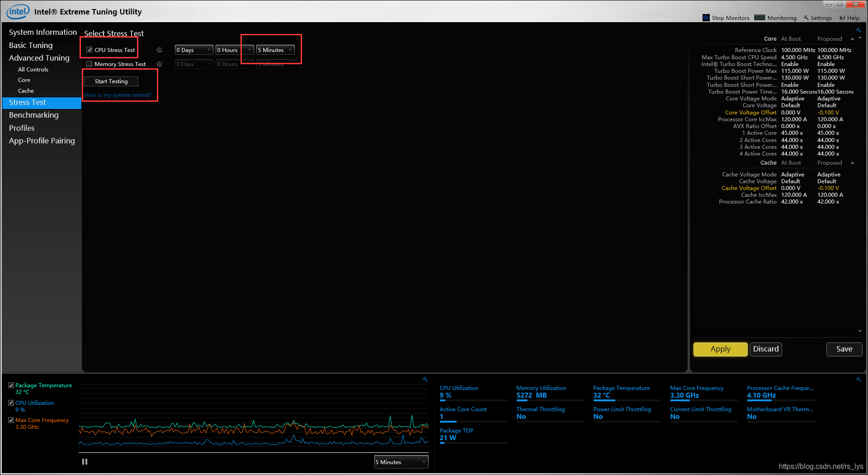Open the CPU test 5 Minutes dropdown
This screenshot has width=868, height=475.
pyautogui.click(x=275, y=50)
